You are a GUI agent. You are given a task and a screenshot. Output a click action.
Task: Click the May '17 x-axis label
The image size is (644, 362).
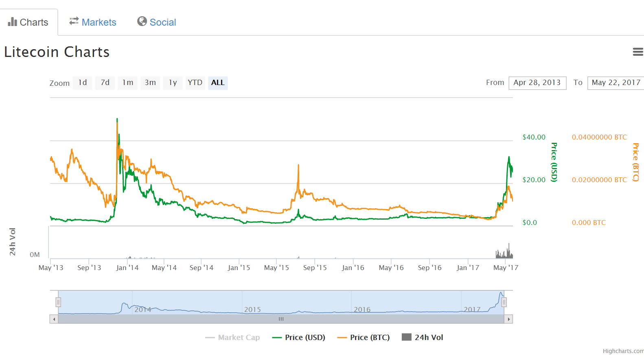click(506, 268)
